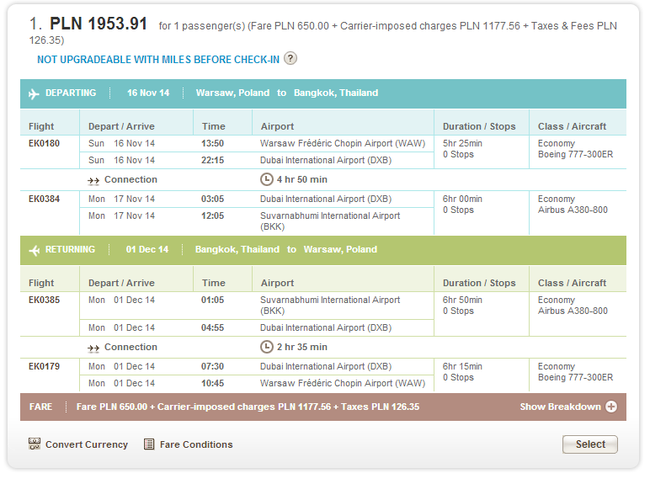Open the Fare Conditions link

tap(195, 444)
